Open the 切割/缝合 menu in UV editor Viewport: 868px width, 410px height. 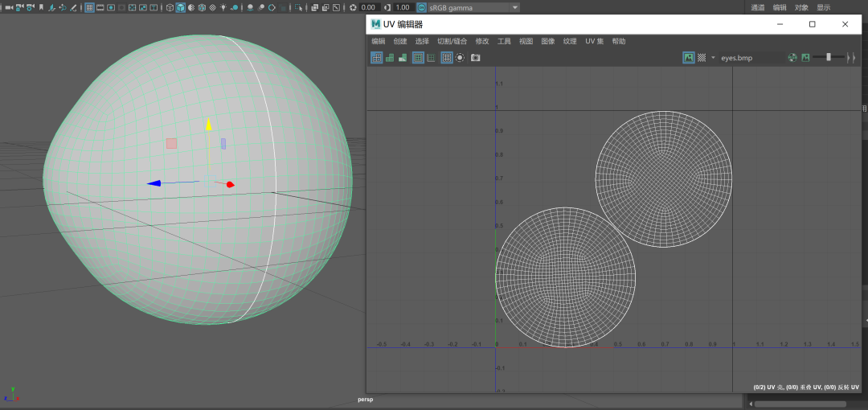pos(452,41)
